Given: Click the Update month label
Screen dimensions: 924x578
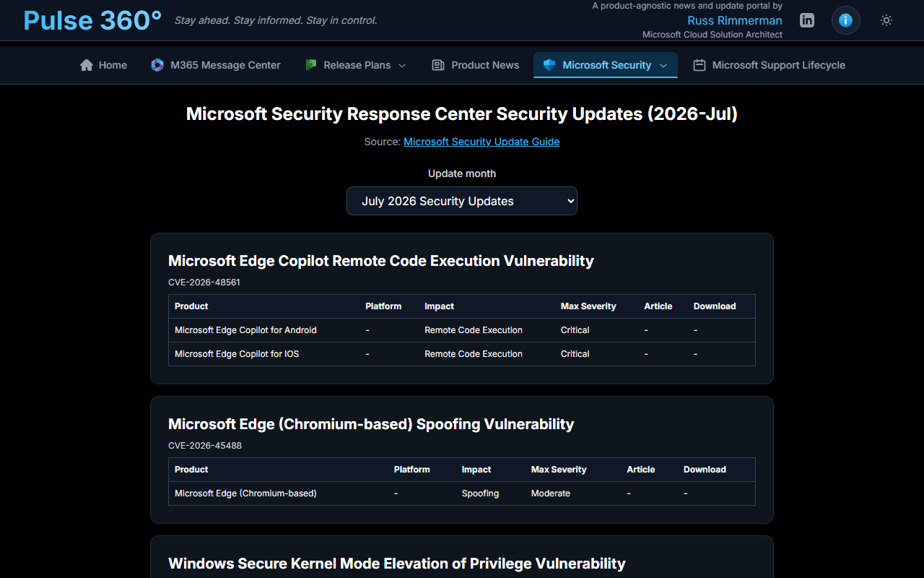Looking at the screenshot, I should 462,173.
